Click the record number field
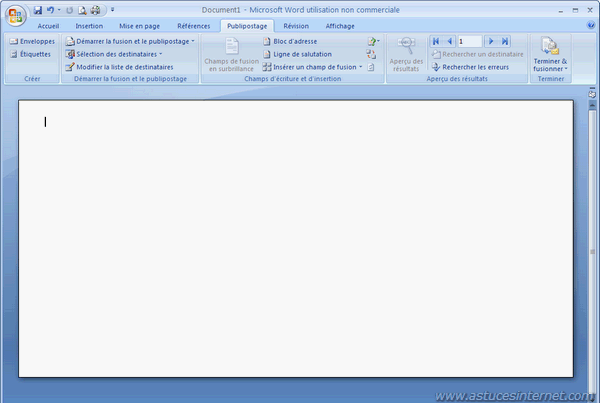 [x=470, y=41]
